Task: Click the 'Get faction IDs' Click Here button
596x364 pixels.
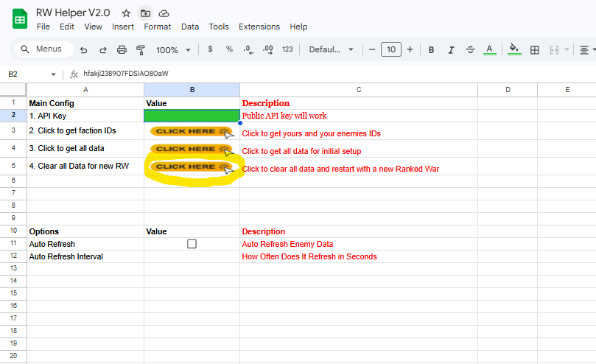Action: tap(191, 131)
